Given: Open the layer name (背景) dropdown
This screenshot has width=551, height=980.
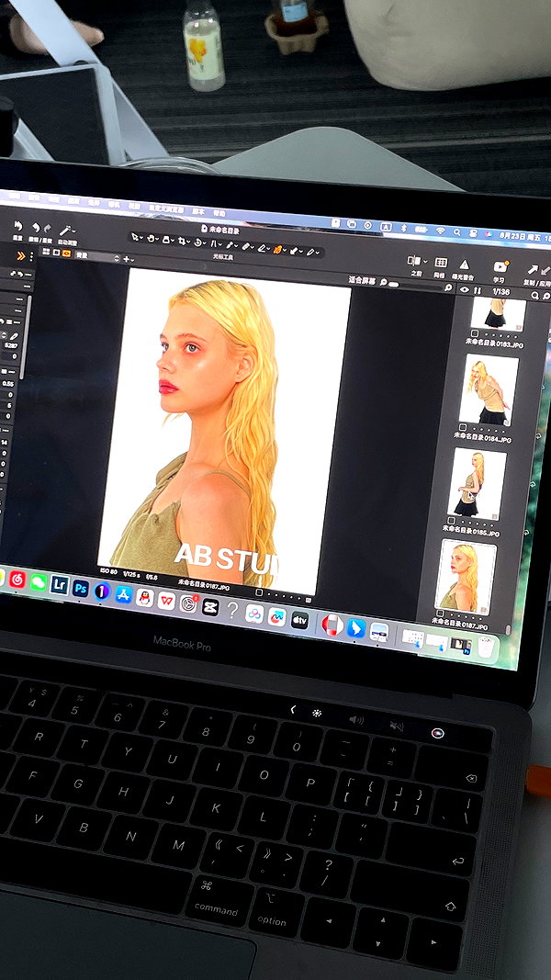Looking at the screenshot, I should (97, 255).
